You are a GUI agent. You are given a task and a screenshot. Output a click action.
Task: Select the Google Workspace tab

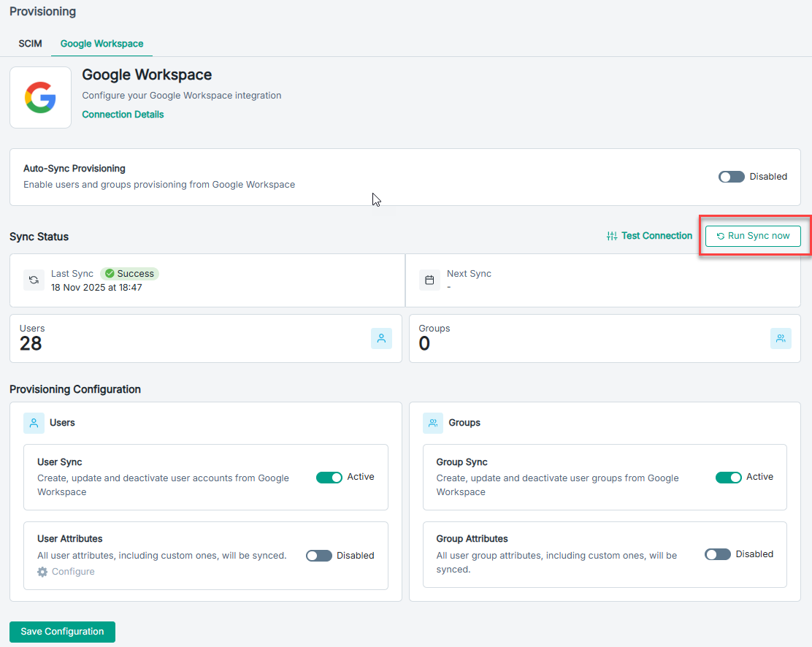pyautogui.click(x=101, y=44)
